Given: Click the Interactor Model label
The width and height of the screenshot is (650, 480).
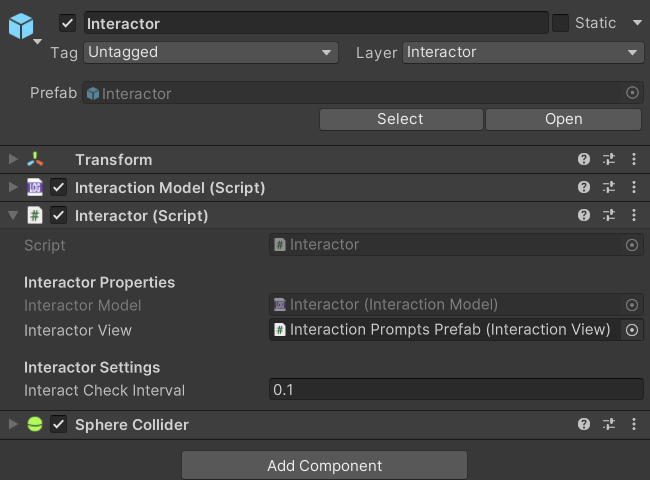Looking at the screenshot, I should pyautogui.click(x=82, y=305).
